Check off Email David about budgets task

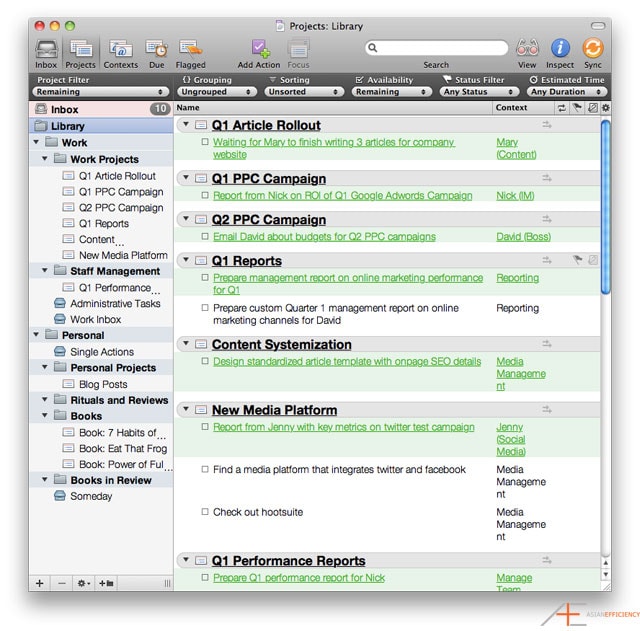coord(205,236)
